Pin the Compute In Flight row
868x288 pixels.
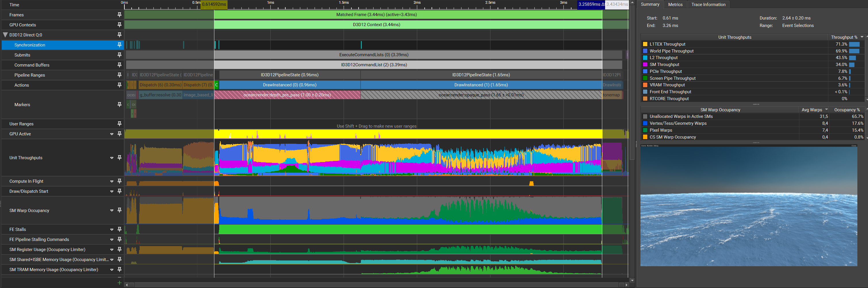tap(119, 181)
